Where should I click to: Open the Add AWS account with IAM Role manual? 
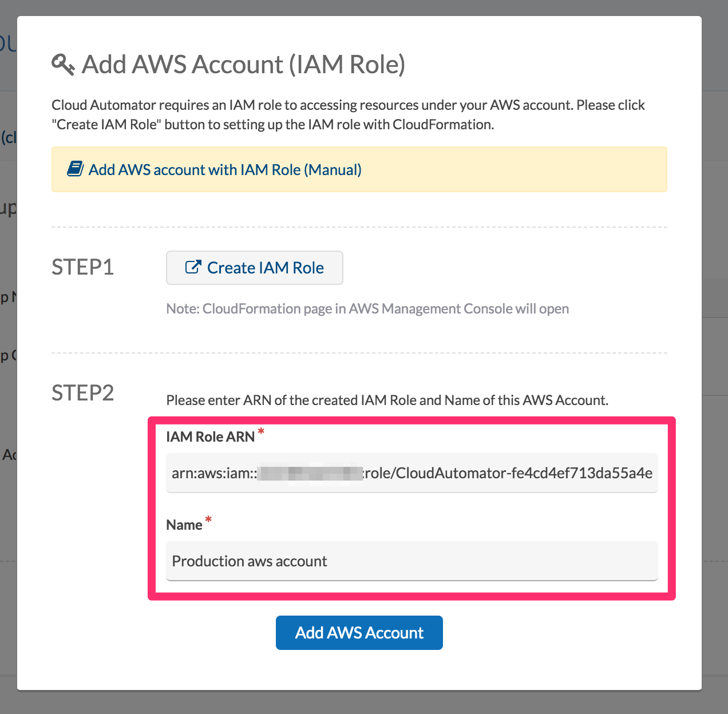pyautogui.click(x=225, y=170)
